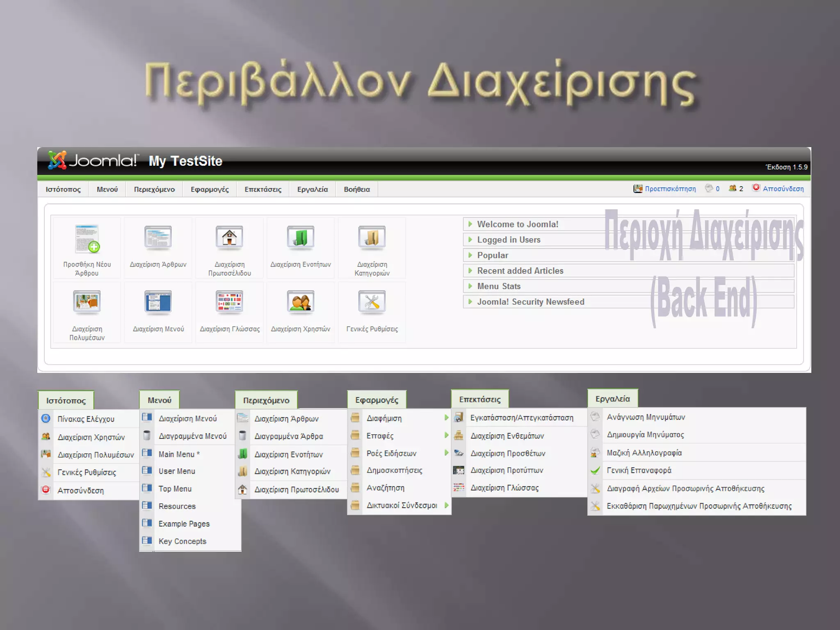The height and width of the screenshot is (630, 840).
Task: Expand the Logged in Users panel
Action: [x=509, y=240]
